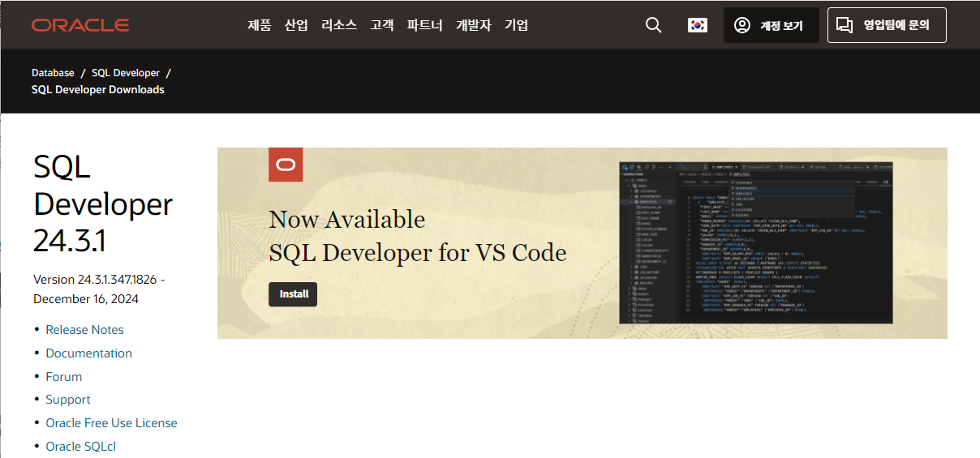Open the Oracle Free Use License link

111,423
